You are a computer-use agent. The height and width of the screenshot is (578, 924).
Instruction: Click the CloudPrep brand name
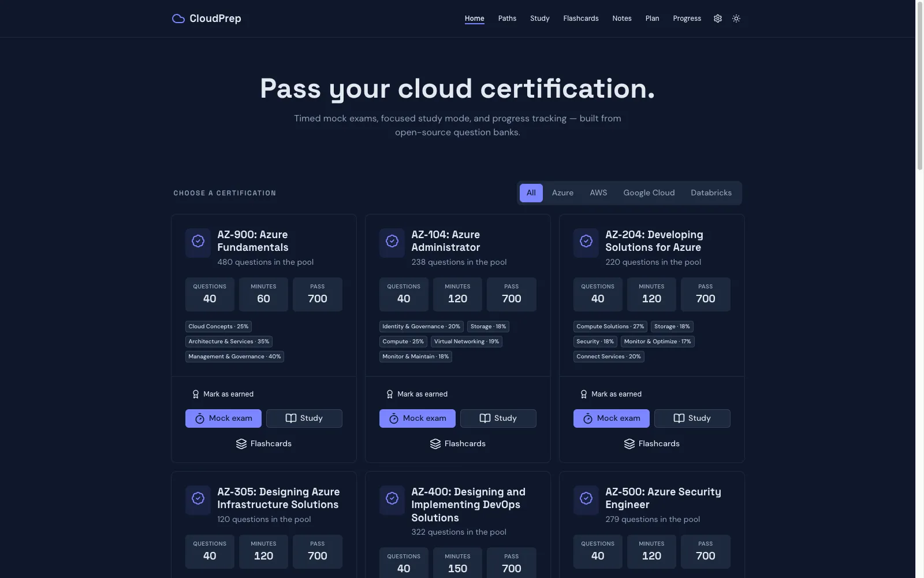pyautogui.click(x=215, y=18)
